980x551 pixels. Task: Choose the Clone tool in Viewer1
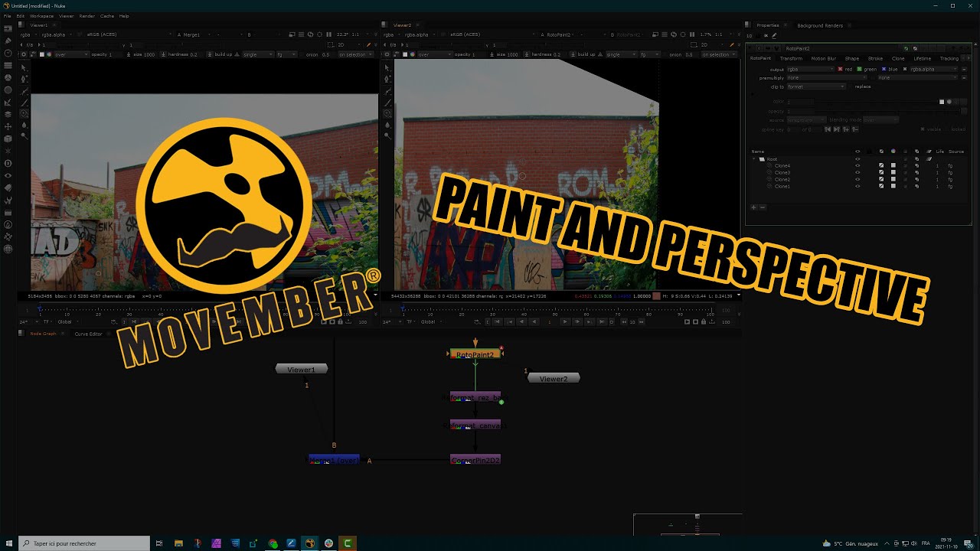pyautogui.click(x=24, y=113)
